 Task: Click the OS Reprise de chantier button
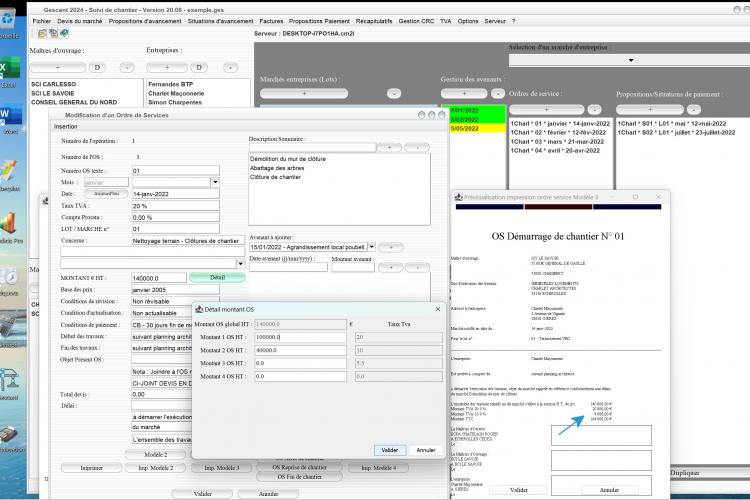pyautogui.click(x=299, y=467)
